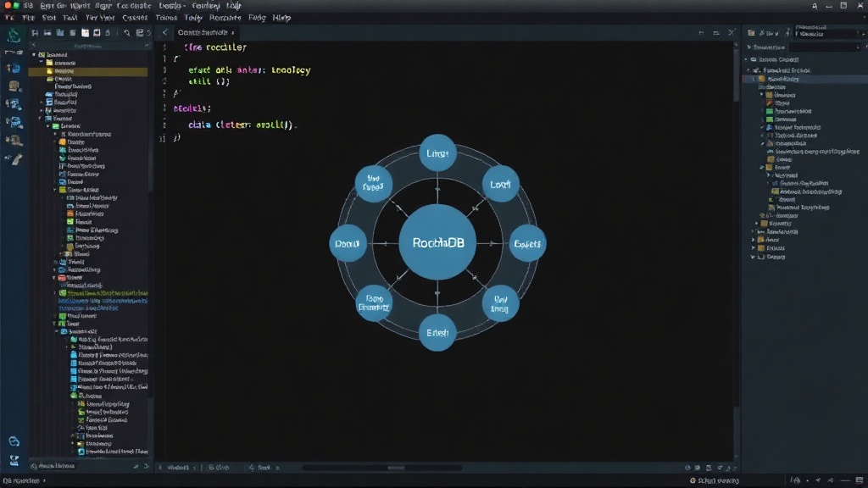Click the horizontal scrollbar beneath the editor
This screenshot has width=868, height=488.
382,468
